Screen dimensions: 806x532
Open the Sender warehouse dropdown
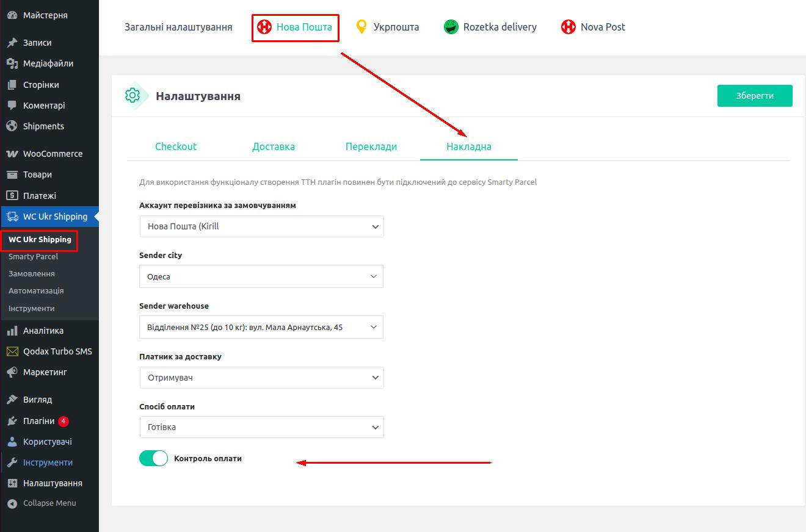261,327
